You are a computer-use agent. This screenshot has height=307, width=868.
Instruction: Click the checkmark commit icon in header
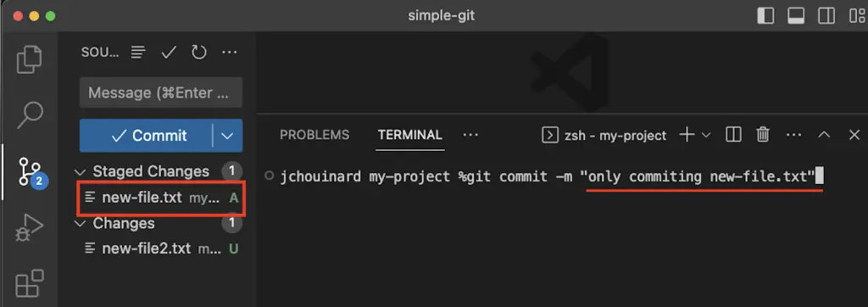[x=169, y=53]
